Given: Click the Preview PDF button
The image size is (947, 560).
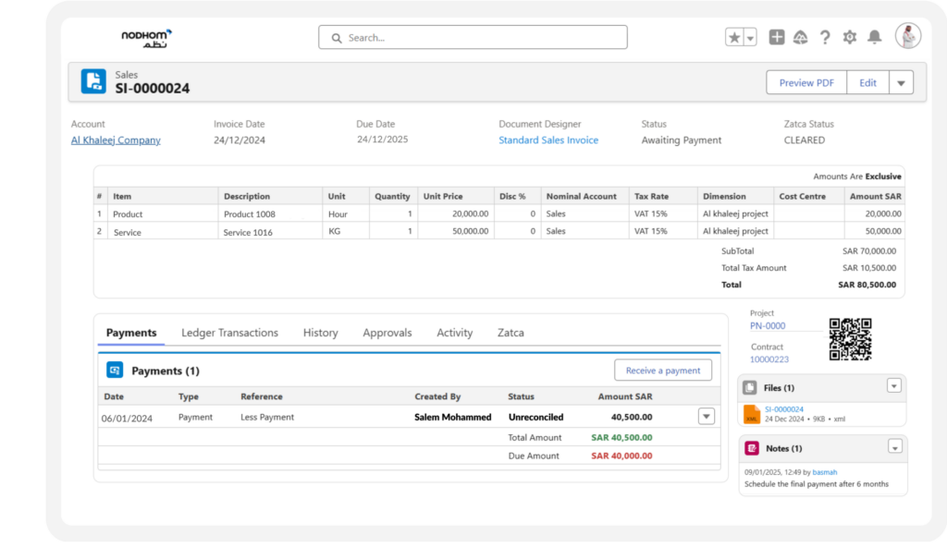Looking at the screenshot, I should tap(806, 82).
